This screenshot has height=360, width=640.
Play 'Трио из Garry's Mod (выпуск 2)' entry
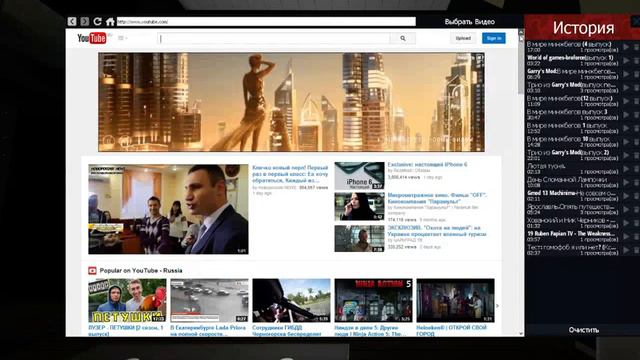coord(627,155)
